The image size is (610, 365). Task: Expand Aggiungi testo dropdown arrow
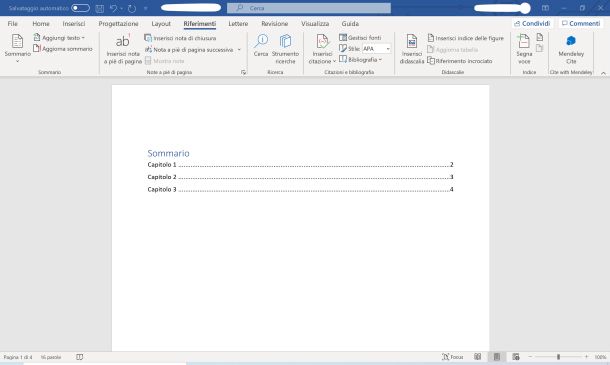[83, 38]
